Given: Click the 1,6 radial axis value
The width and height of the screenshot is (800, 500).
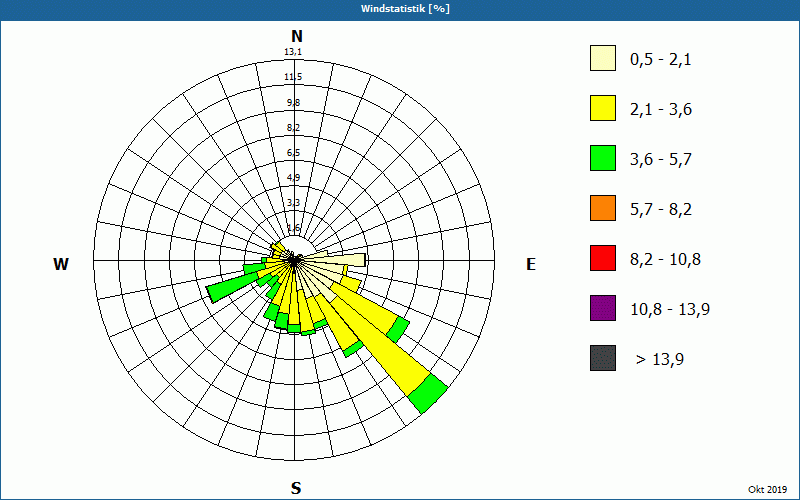Looking at the screenshot, I should tap(293, 228).
